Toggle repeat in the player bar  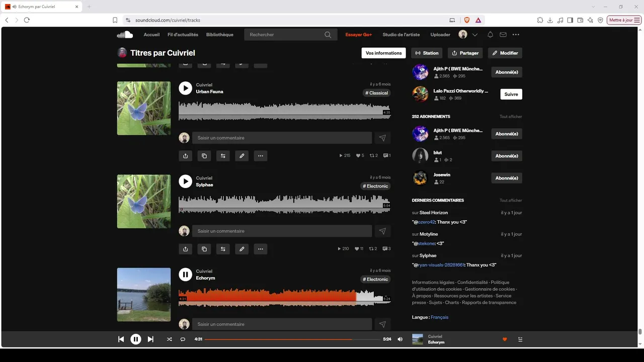tap(183, 339)
